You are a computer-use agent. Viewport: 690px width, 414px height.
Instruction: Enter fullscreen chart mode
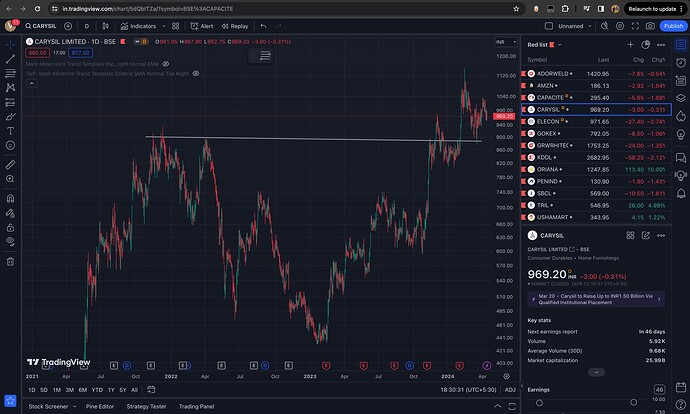634,25
